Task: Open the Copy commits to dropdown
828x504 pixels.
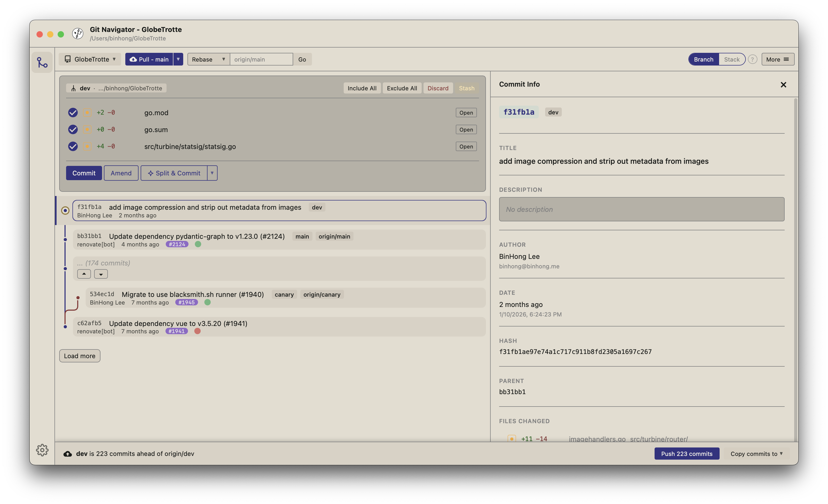Action: pyautogui.click(x=756, y=453)
